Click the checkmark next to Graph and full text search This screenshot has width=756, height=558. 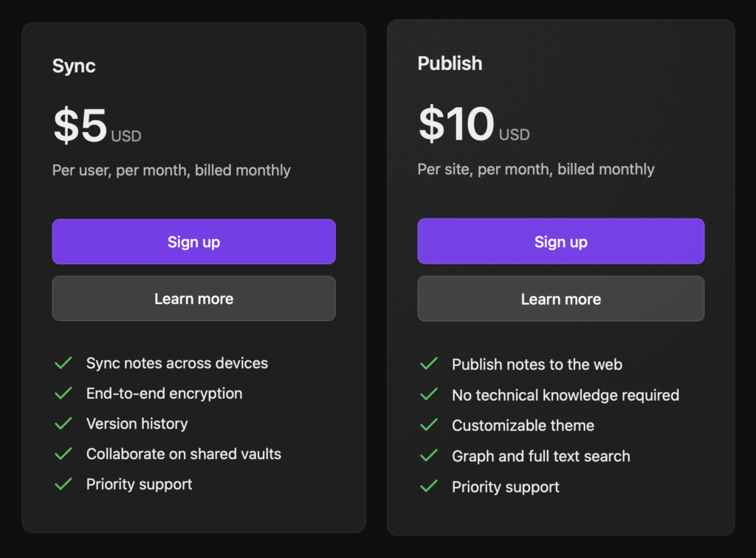click(429, 456)
